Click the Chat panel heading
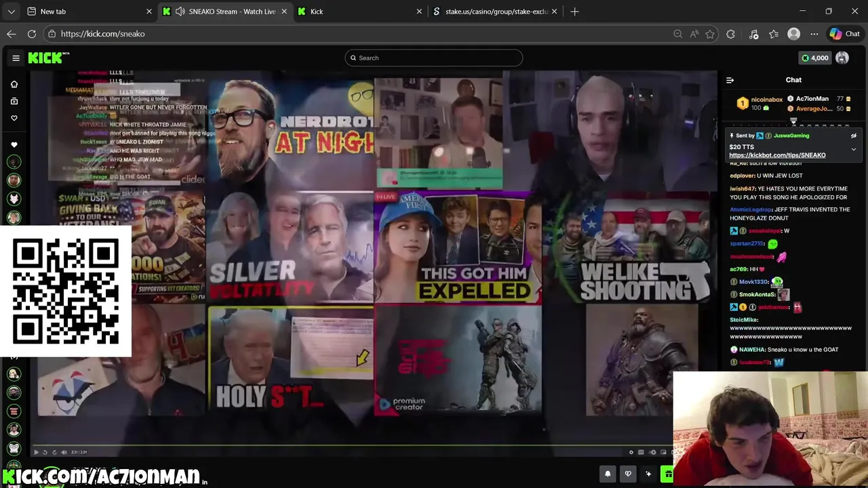Image resolution: width=868 pixels, height=488 pixels. click(793, 80)
